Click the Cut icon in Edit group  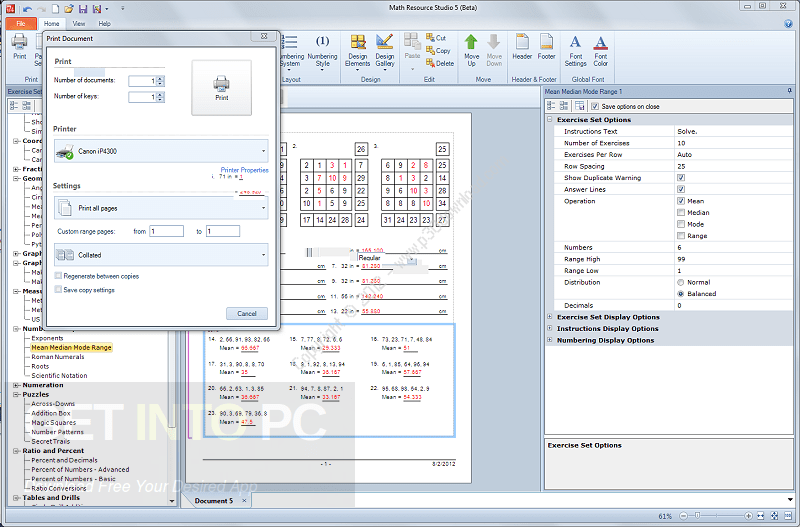point(430,38)
